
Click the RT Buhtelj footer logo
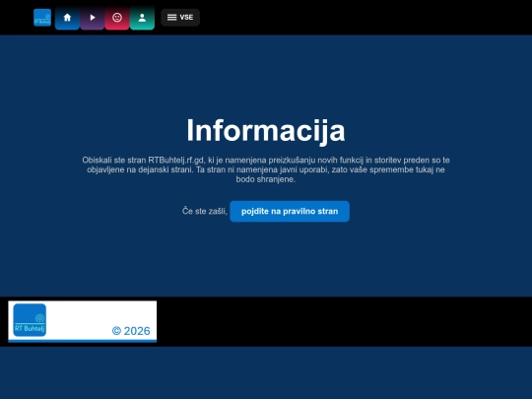pos(30,320)
